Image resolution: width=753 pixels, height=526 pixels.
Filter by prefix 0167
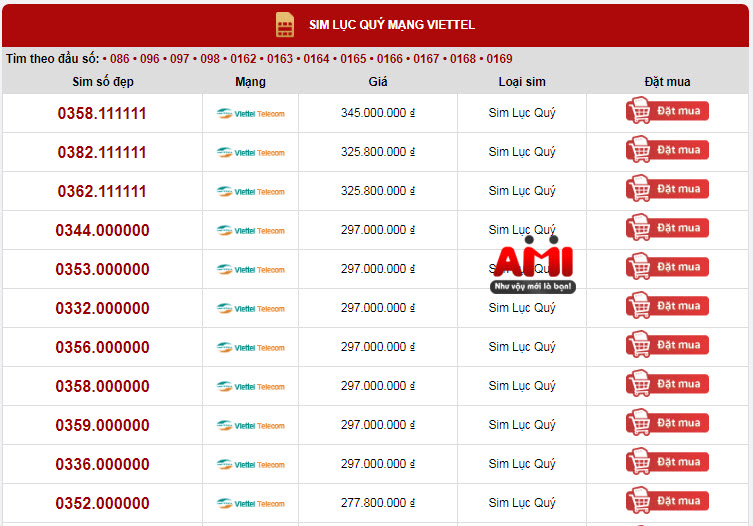pos(426,59)
